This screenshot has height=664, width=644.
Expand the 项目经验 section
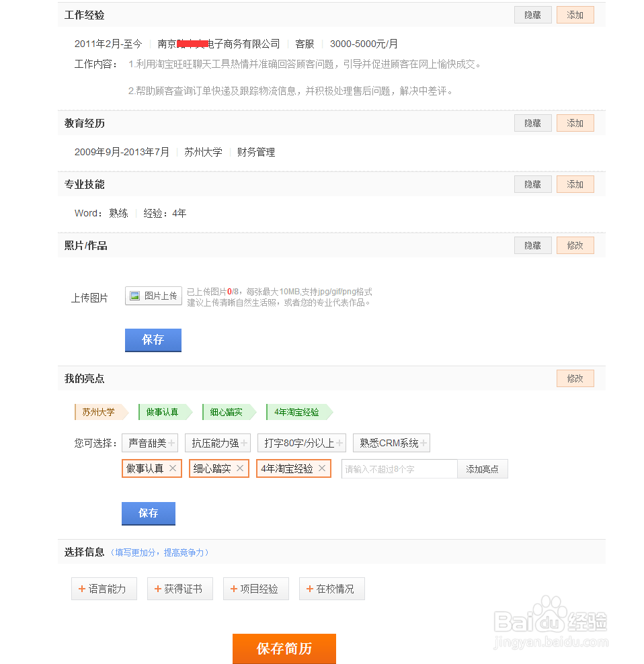(255, 588)
